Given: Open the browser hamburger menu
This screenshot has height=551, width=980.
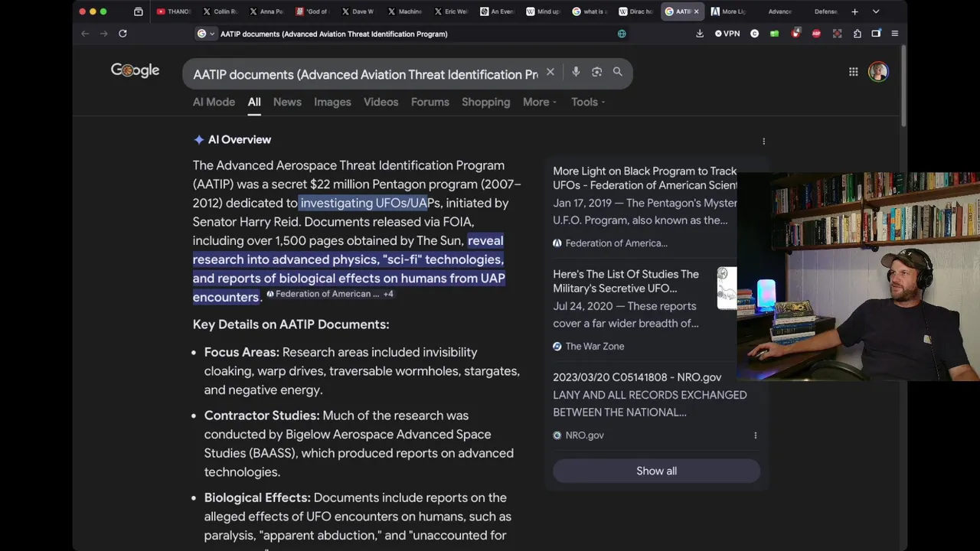Looking at the screenshot, I should click(x=894, y=34).
